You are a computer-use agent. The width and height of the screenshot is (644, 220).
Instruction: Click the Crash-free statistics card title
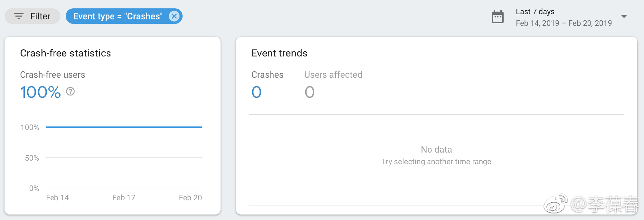pyautogui.click(x=65, y=53)
